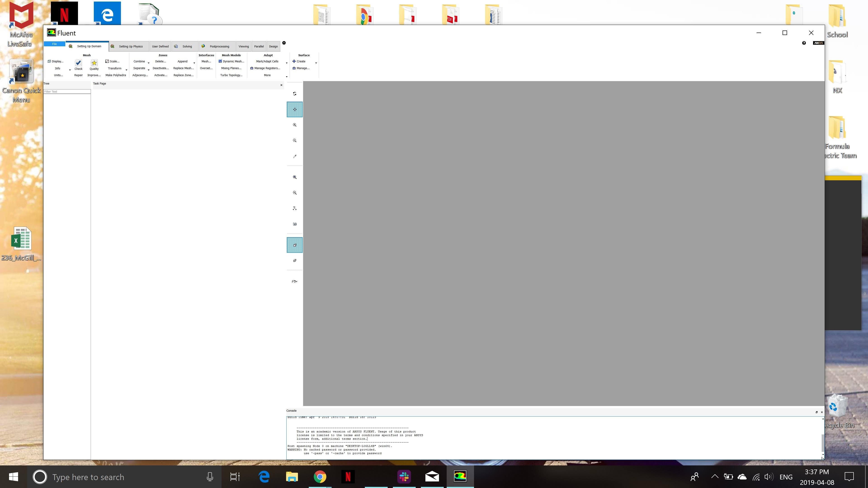
Task: Click the console vertical scrollbar
Action: (823, 443)
